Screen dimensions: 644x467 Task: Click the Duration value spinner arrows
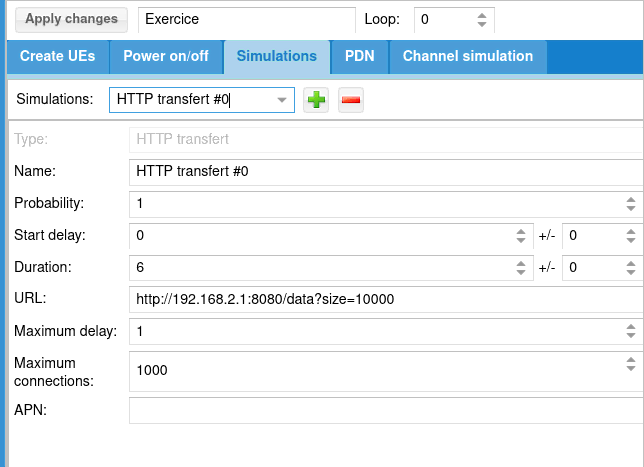(x=520, y=268)
